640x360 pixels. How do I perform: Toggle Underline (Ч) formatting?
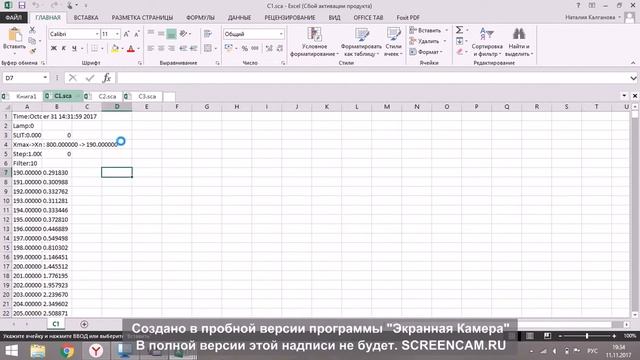click(x=74, y=49)
